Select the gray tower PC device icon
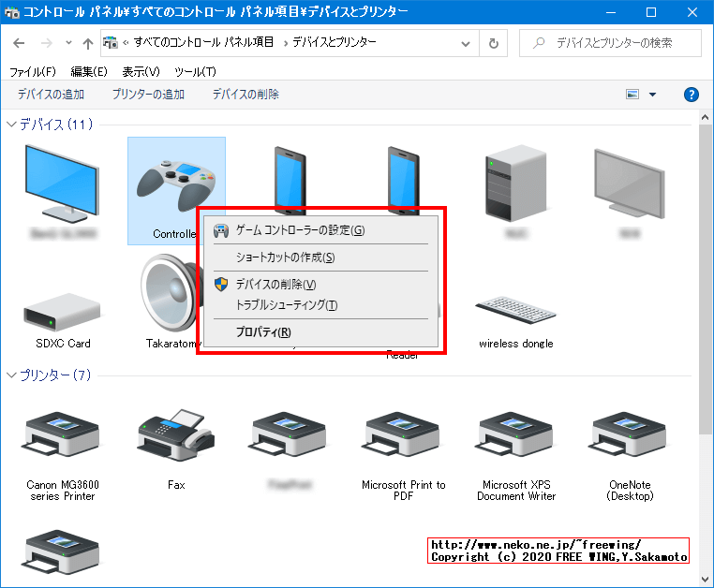This screenshot has width=714, height=588. click(x=516, y=183)
